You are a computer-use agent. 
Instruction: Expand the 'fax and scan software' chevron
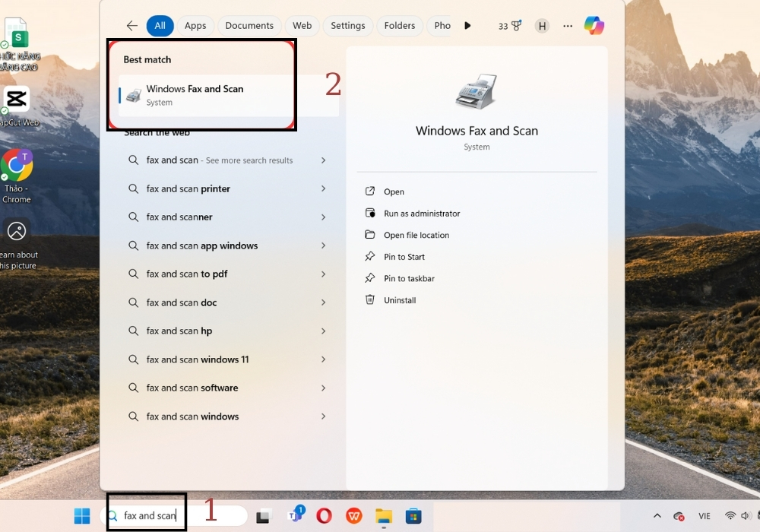click(323, 388)
